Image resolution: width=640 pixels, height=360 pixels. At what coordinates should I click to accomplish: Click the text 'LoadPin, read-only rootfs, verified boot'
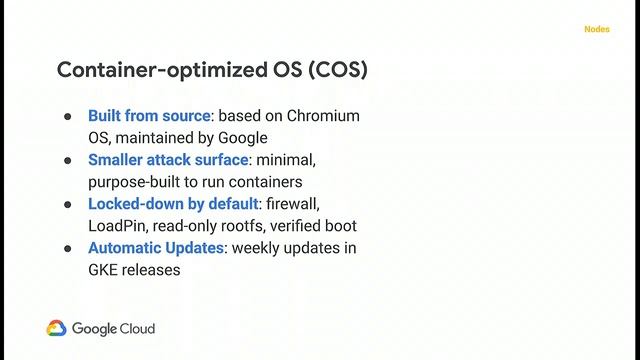point(222,226)
